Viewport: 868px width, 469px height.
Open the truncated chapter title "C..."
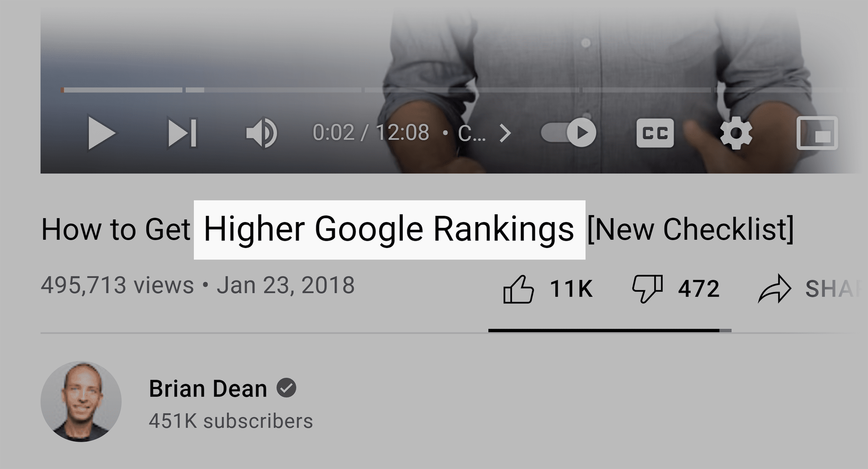click(x=472, y=133)
